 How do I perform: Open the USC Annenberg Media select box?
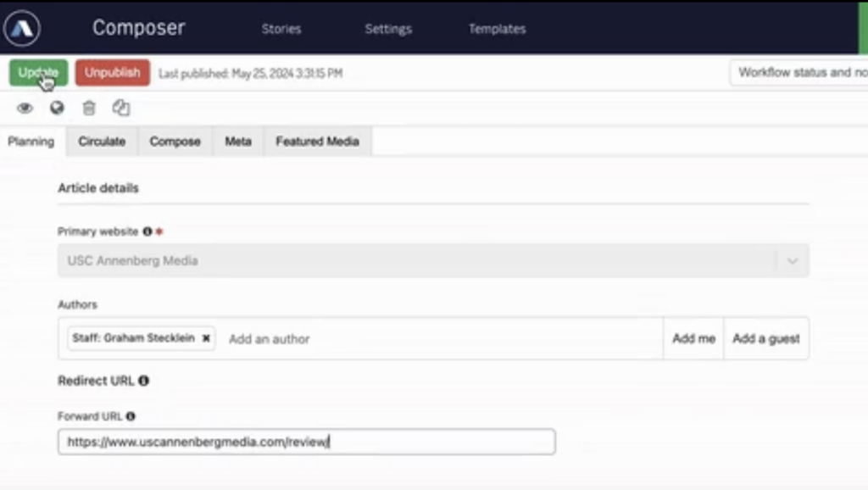click(433, 261)
